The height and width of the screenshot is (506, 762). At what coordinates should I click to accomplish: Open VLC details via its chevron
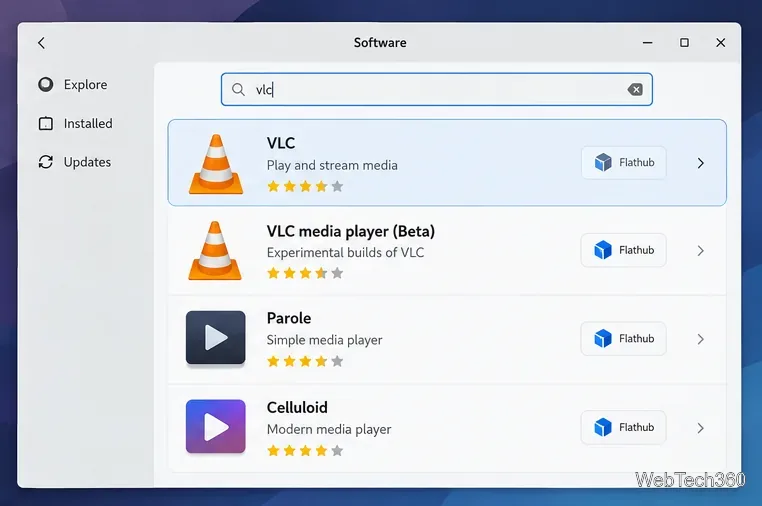click(x=700, y=163)
